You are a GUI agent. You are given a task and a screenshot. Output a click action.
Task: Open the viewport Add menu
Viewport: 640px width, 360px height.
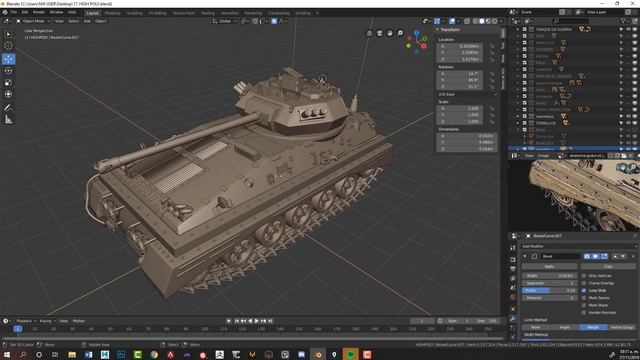pyautogui.click(x=87, y=21)
